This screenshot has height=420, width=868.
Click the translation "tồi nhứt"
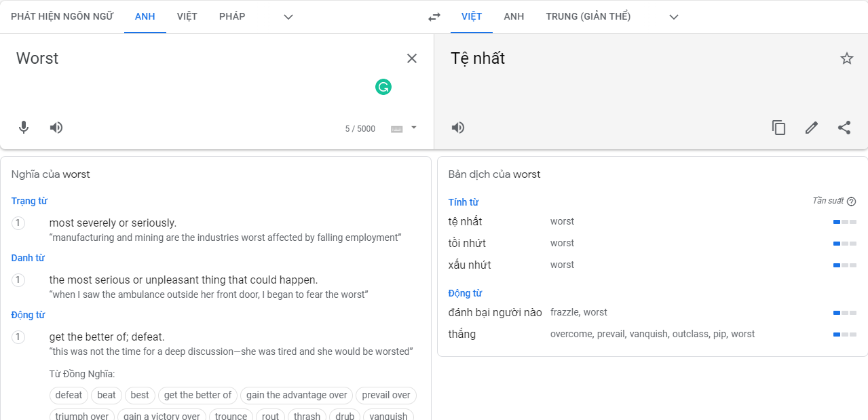tap(467, 244)
